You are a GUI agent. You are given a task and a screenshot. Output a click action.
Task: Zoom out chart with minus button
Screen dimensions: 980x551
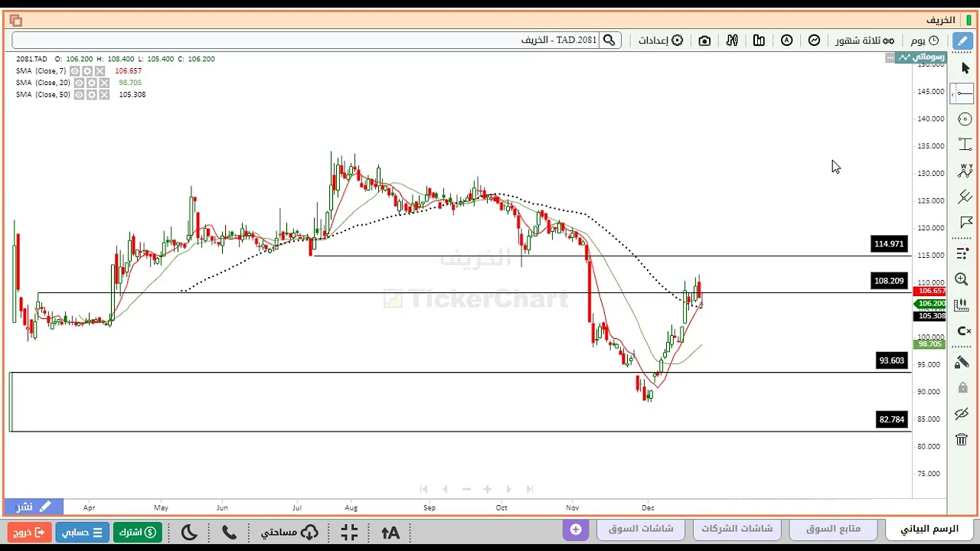465,489
